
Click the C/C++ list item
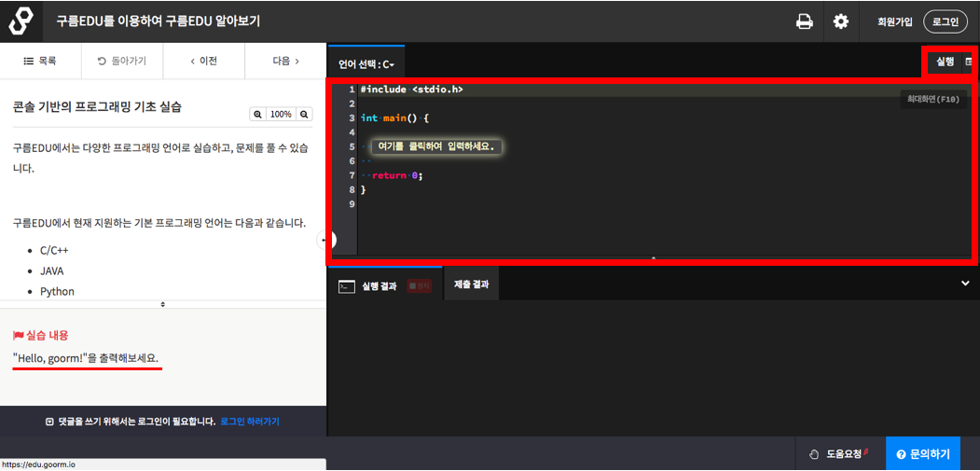coord(54,250)
